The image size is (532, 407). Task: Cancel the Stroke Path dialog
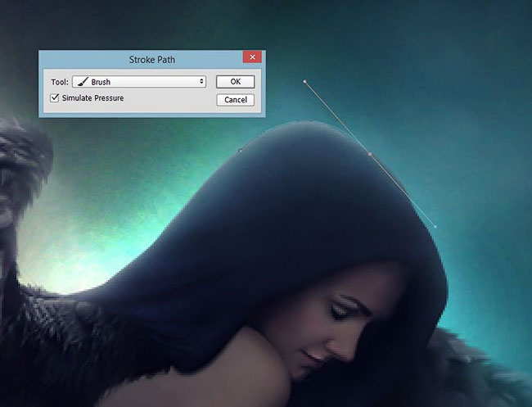(235, 100)
